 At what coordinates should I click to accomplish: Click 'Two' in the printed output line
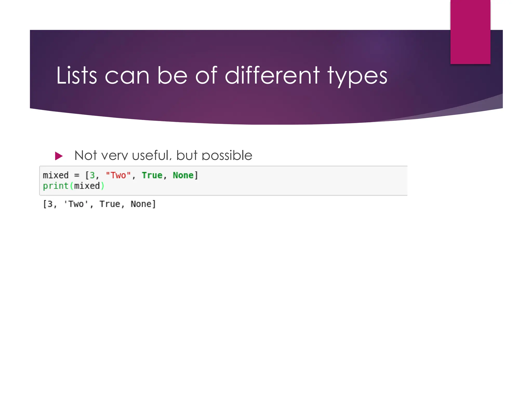pyautogui.click(x=76, y=204)
